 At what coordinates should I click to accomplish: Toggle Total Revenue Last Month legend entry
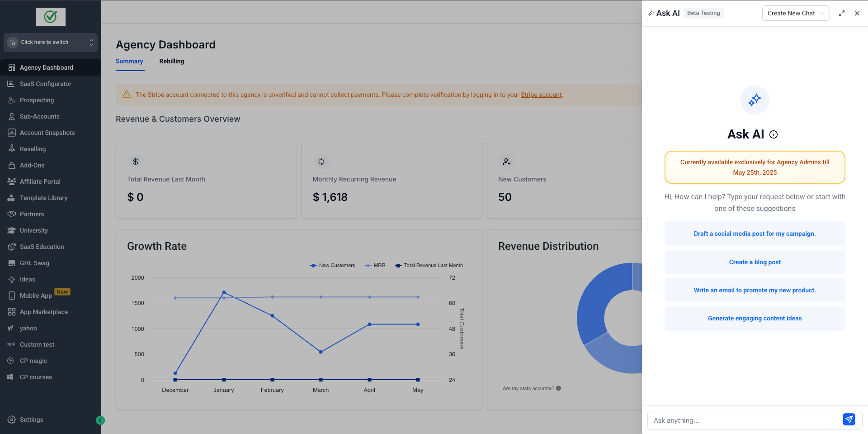(x=429, y=266)
